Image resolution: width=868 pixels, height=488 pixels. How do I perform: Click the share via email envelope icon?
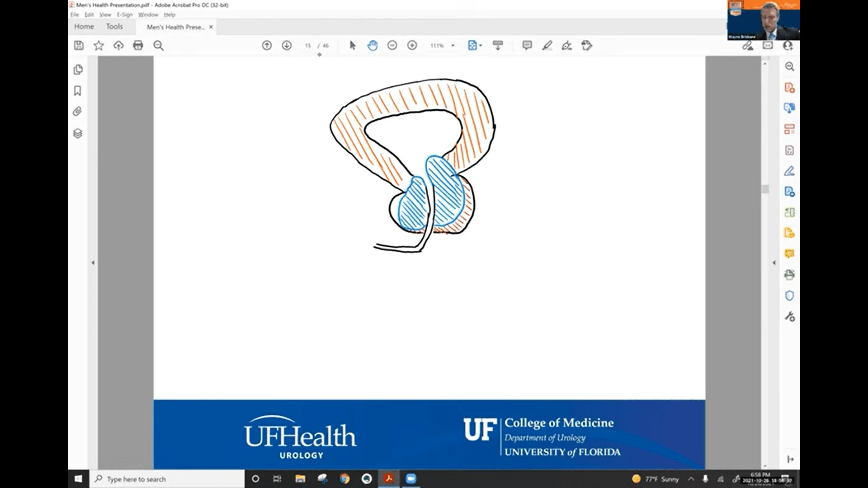[768, 45]
